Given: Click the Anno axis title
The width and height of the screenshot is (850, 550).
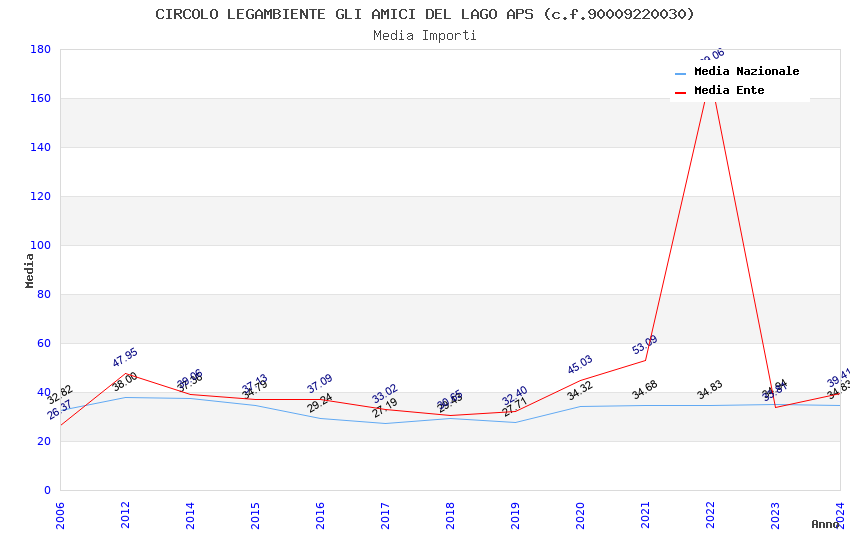Looking at the screenshot, I should pyautogui.click(x=825, y=524).
